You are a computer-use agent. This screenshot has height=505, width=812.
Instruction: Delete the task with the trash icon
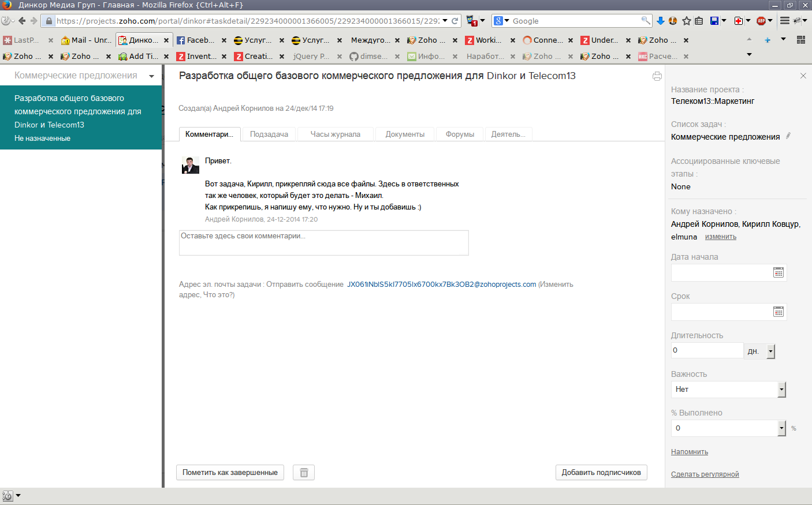click(x=304, y=473)
